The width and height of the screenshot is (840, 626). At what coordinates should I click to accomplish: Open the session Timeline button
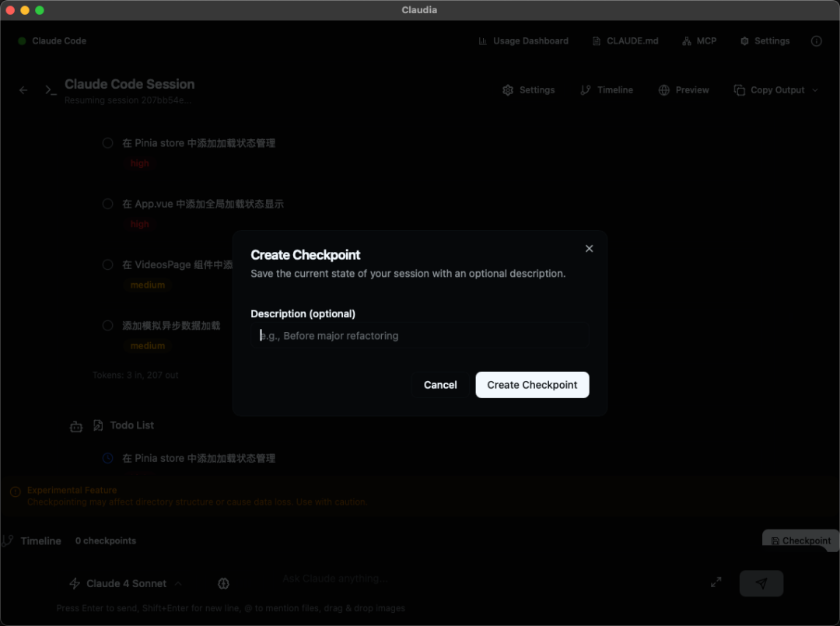(x=607, y=90)
